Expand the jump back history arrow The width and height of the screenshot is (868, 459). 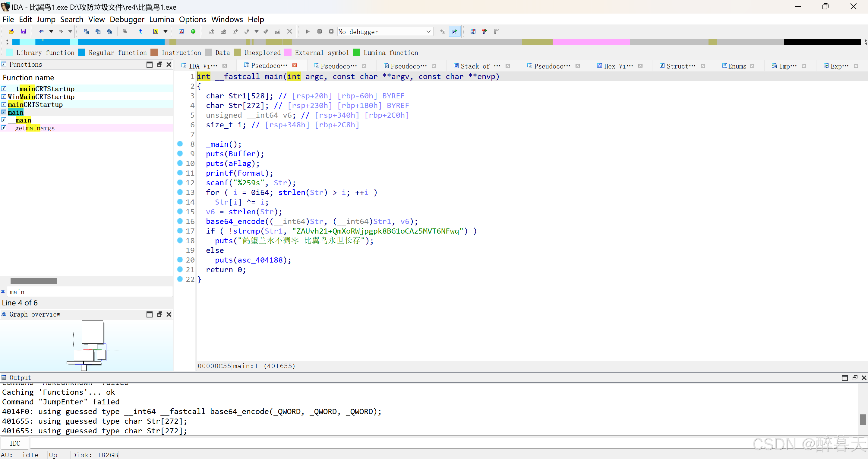[51, 31]
